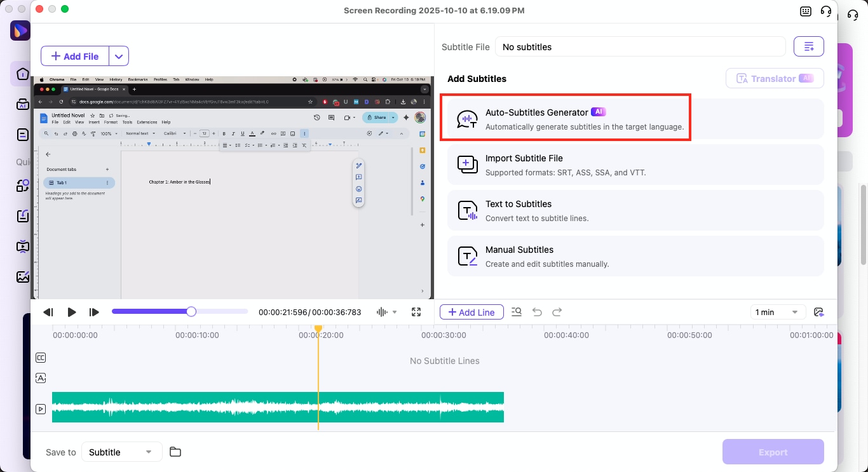The height and width of the screenshot is (472, 868).
Task: Open the subtitle search icon near Add Line
Action: pyautogui.click(x=517, y=312)
